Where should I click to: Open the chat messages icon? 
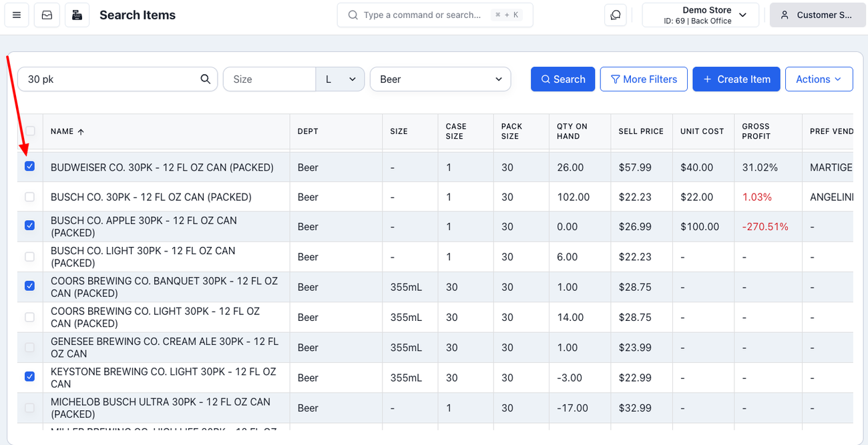(x=615, y=15)
